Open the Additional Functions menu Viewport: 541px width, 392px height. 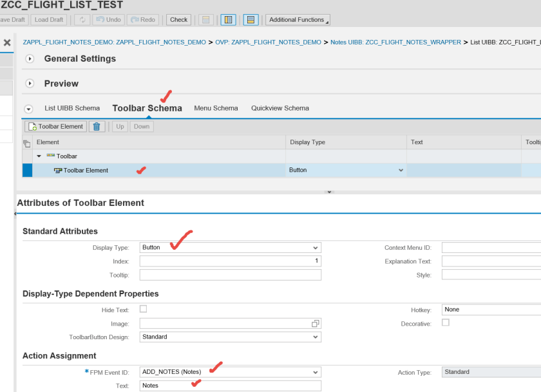(x=298, y=20)
